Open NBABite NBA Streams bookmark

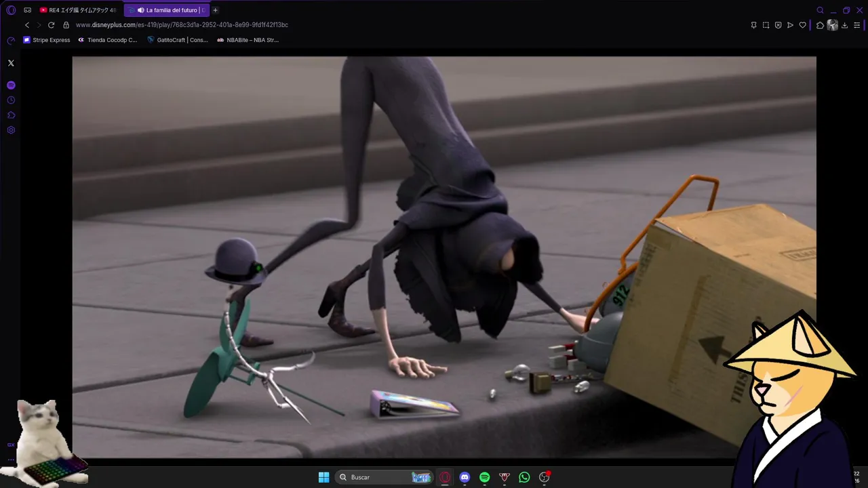tap(248, 40)
